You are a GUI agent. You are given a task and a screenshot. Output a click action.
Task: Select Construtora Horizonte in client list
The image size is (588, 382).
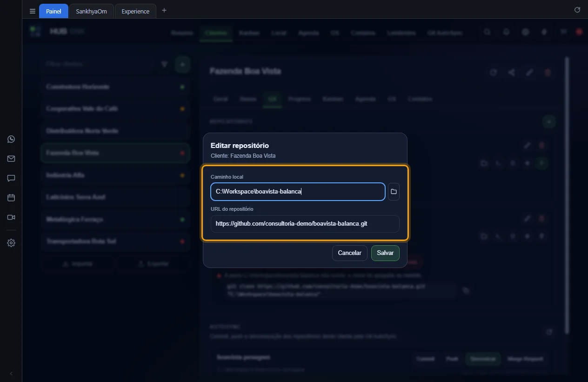115,87
